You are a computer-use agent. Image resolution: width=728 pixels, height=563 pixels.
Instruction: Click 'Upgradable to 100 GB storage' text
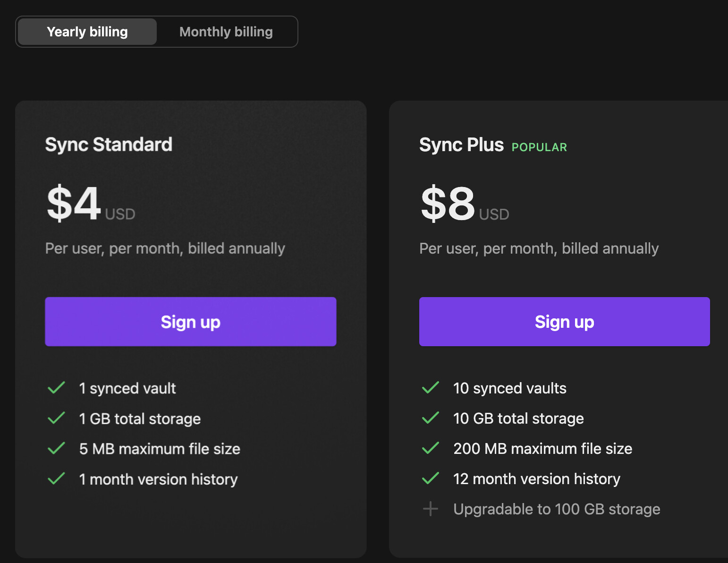(x=557, y=509)
